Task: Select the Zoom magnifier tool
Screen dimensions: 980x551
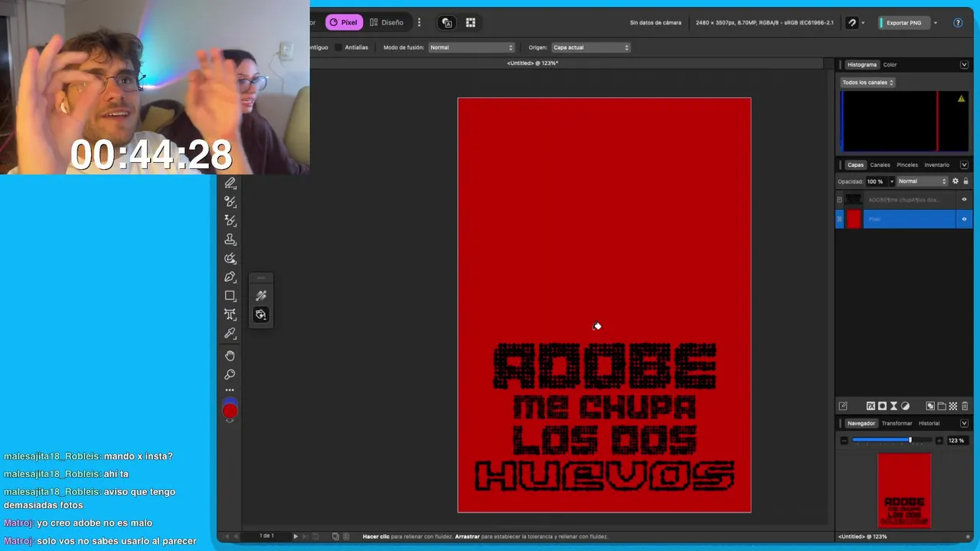Action: pos(230,375)
